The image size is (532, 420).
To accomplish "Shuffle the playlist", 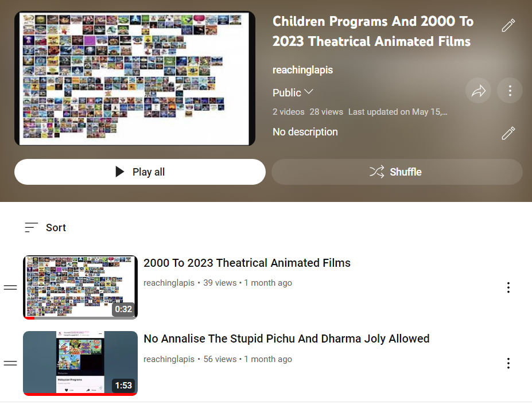I will (397, 172).
